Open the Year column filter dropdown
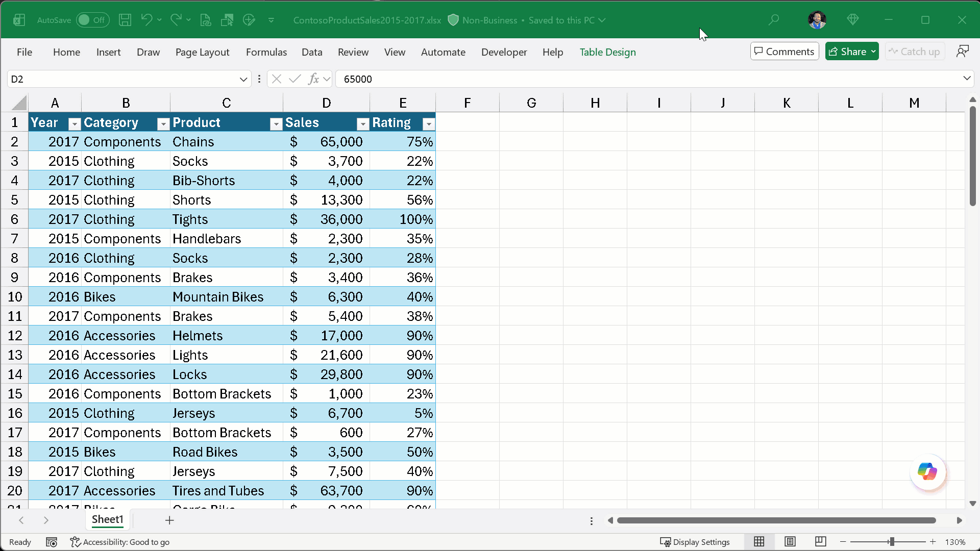 74,123
